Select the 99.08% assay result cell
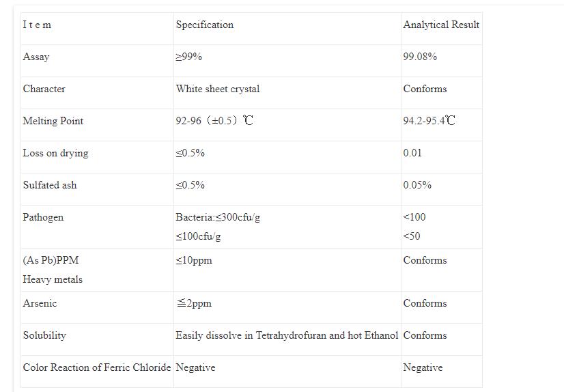The width and height of the screenshot is (564, 392). click(x=420, y=57)
